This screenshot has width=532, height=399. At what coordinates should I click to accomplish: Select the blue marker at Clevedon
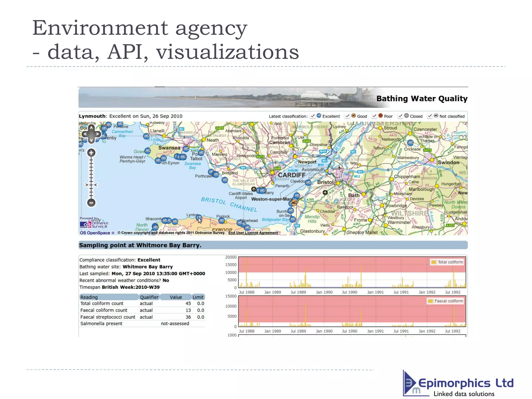coord(308,182)
